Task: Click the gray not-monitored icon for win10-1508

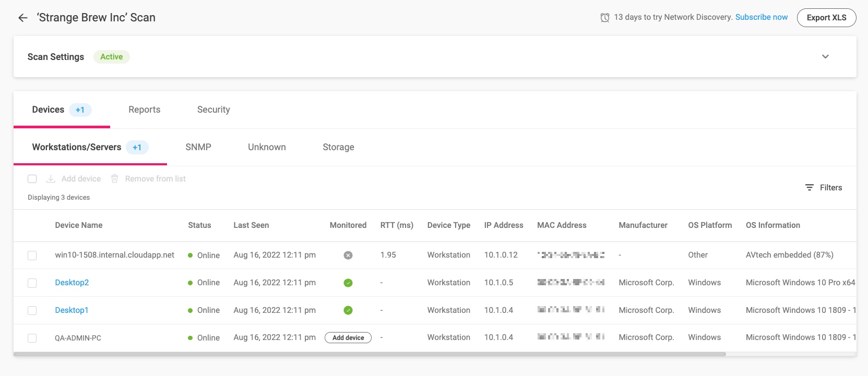Action: point(348,256)
